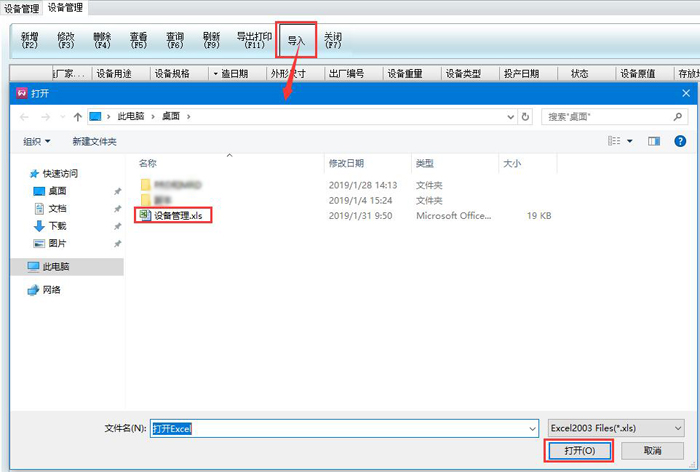Click the 取消 button
The height and width of the screenshot is (472, 700).
click(x=652, y=451)
